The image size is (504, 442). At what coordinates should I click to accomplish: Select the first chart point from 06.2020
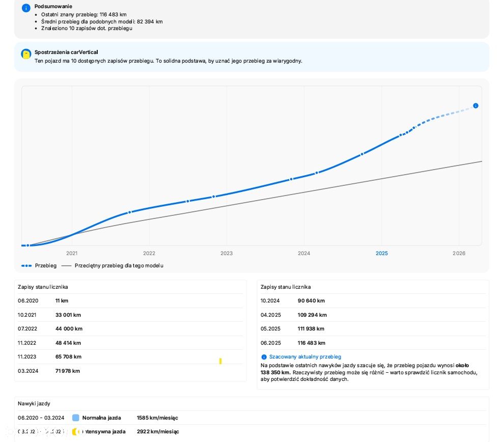(x=28, y=245)
